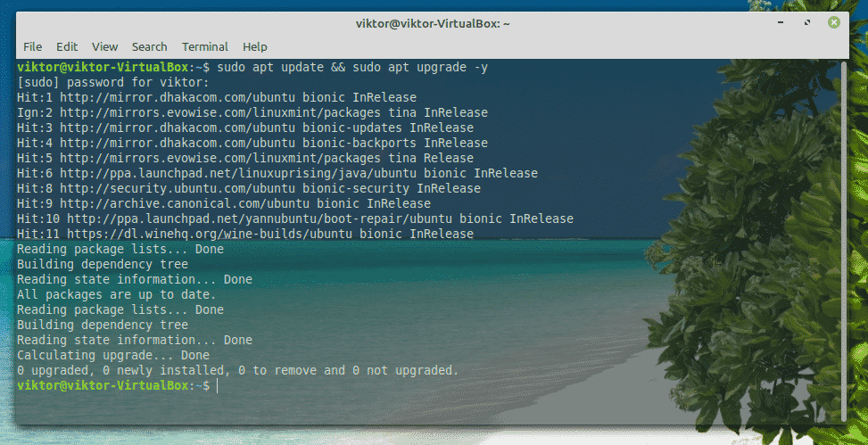
Task: Click the Hit:5 linuxmint packages tina Release line
Action: (x=245, y=159)
